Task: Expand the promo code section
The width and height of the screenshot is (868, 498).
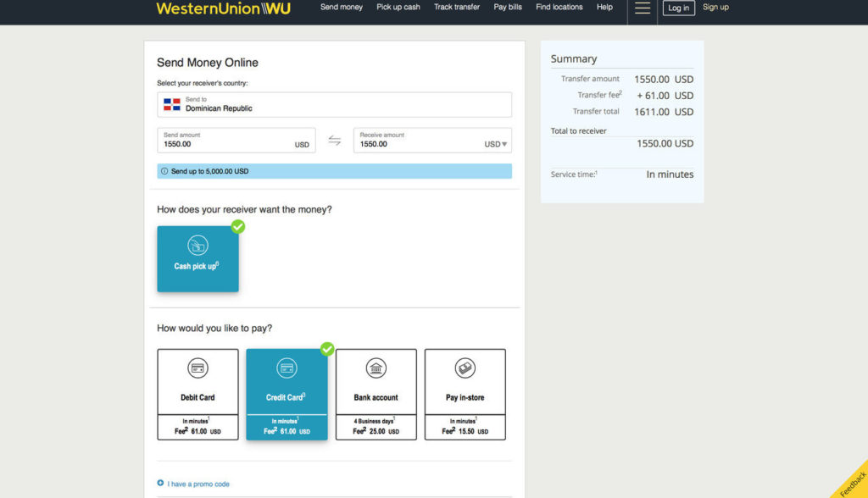Action: (198, 484)
